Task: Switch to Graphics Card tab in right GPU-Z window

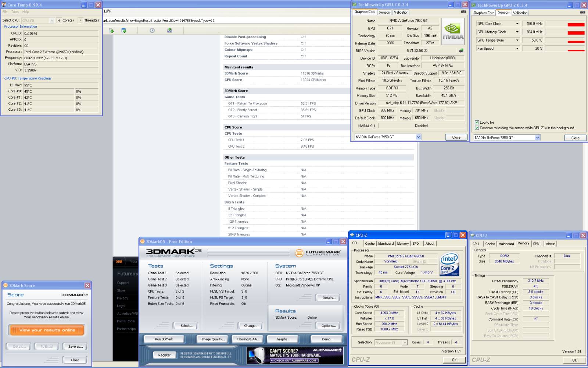Action: pyautogui.click(x=484, y=13)
